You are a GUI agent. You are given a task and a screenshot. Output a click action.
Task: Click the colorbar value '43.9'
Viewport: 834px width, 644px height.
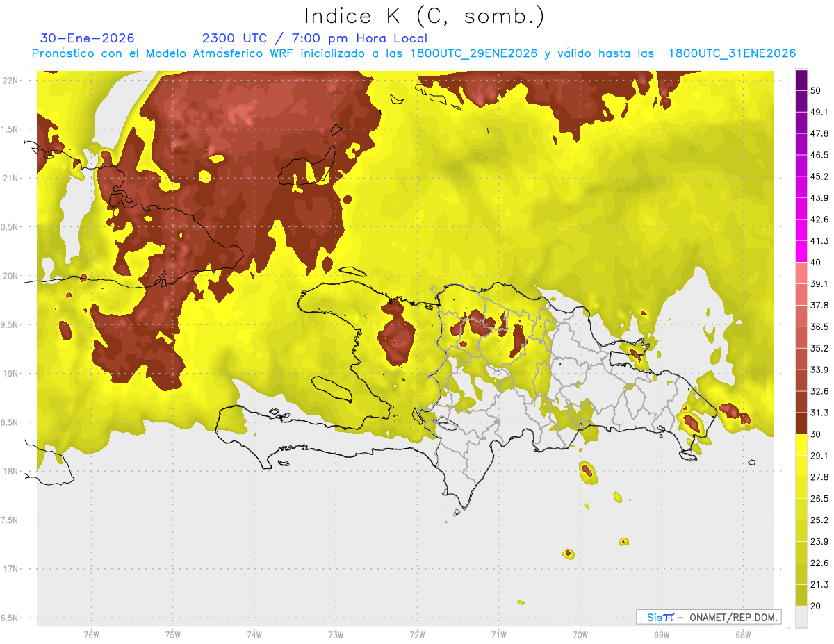point(819,199)
